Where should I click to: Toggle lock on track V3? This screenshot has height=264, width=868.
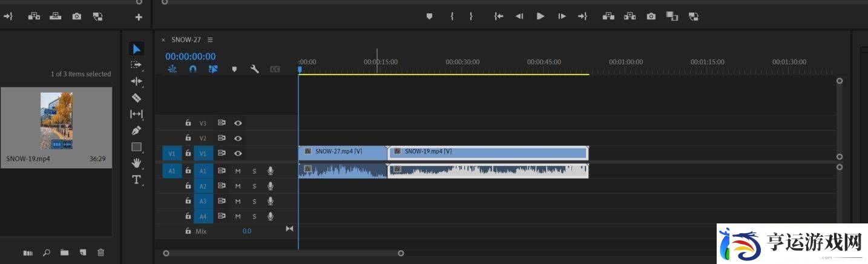click(x=188, y=123)
